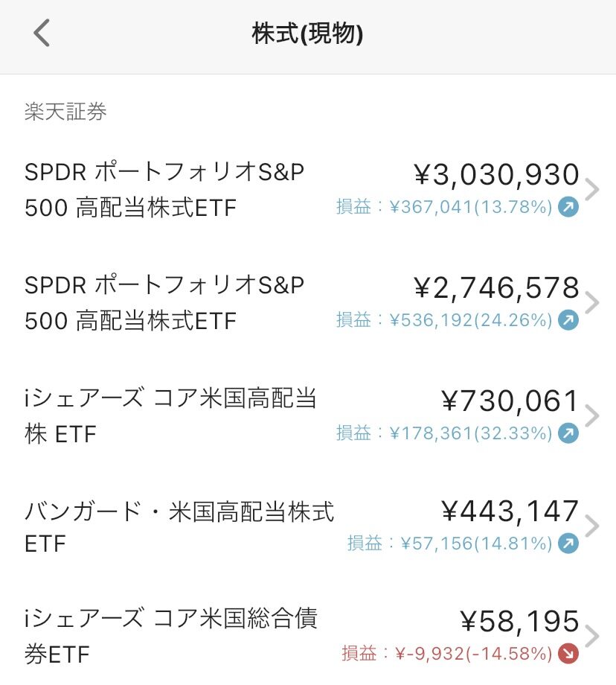Tap red down-arrow icon beside -14.58% loss
The image size is (616, 685).
pyautogui.click(x=568, y=654)
